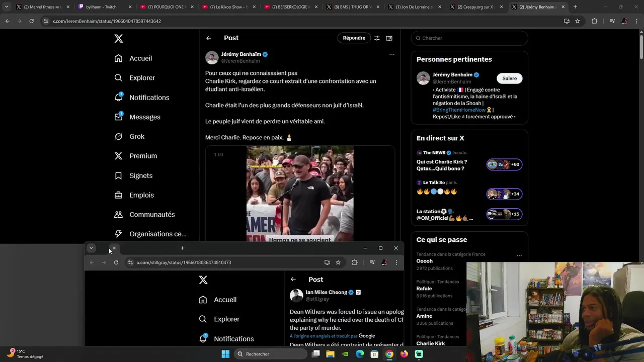Open extensions puzzle icon in main window
This screenshot has width=644, height=362.
(x=594, y=21)
